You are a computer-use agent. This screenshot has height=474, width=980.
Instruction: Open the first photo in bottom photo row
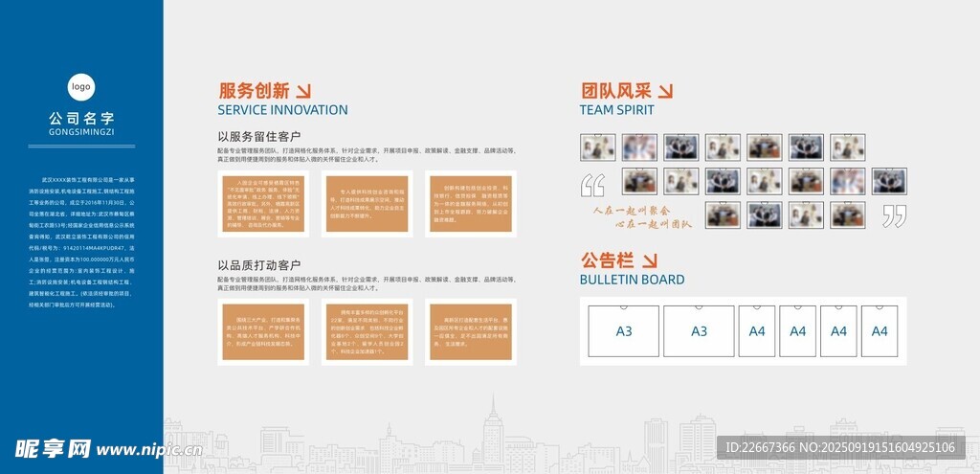click(x=723, y=214)
